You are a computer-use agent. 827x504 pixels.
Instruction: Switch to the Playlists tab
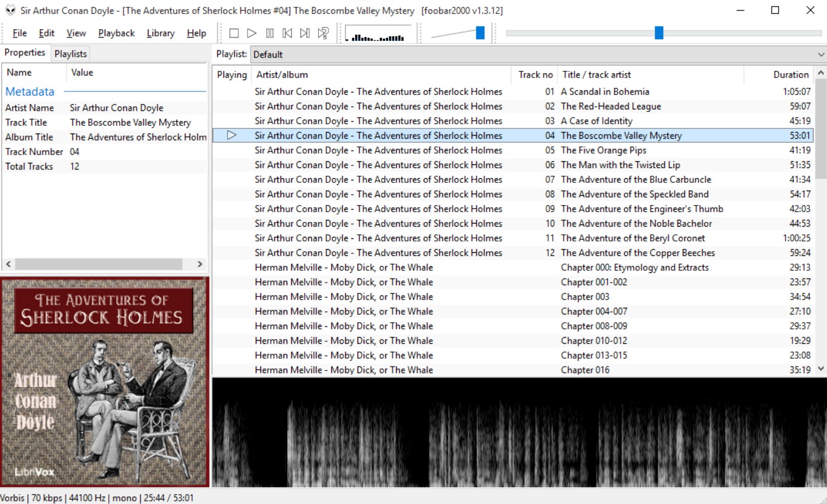(70, 53)
